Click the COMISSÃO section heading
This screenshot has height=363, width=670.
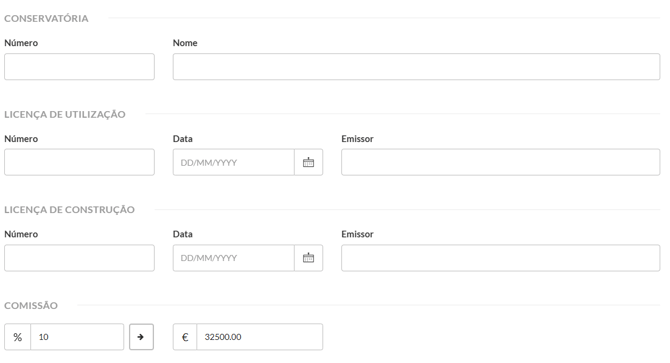coord(31,305)
